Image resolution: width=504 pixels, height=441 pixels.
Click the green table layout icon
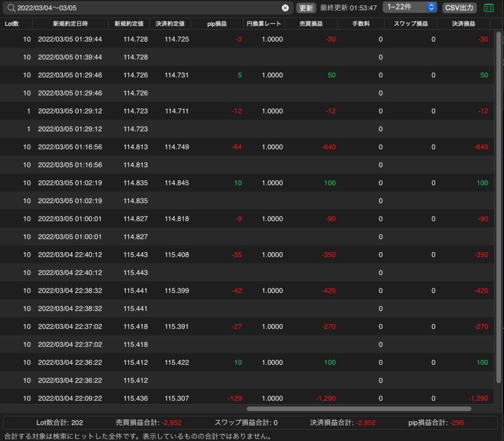tap(489, 8)
